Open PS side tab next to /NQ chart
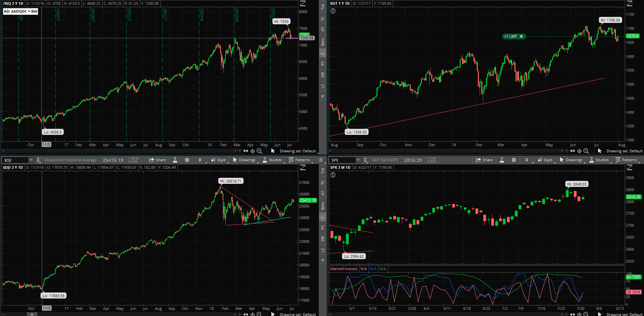This screenshot has height=316, width=644. tap(323, 64)
